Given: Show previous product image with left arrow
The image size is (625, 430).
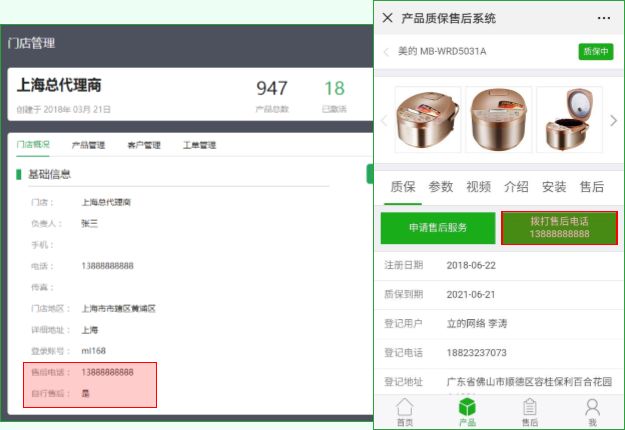Looking at the screenshot, I should point(383,120).
